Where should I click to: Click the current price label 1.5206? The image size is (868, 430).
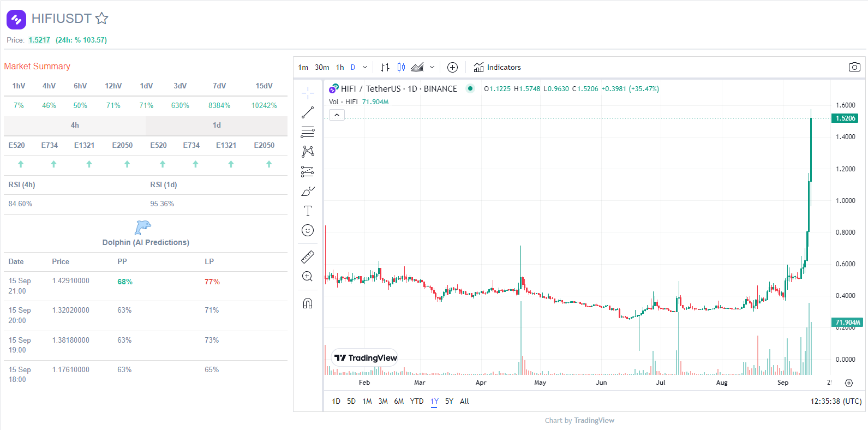(845, 118)
